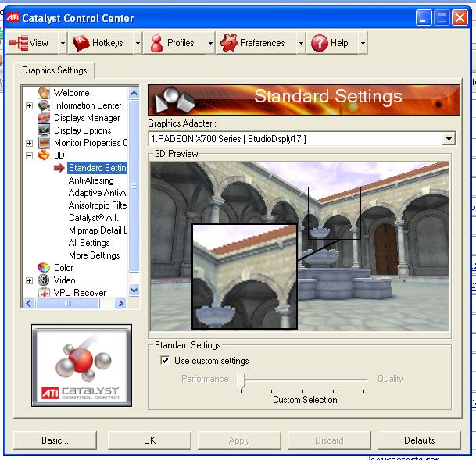The image size is (476, 460).
Task: Click the Basic... button
Action: point(55,440)
